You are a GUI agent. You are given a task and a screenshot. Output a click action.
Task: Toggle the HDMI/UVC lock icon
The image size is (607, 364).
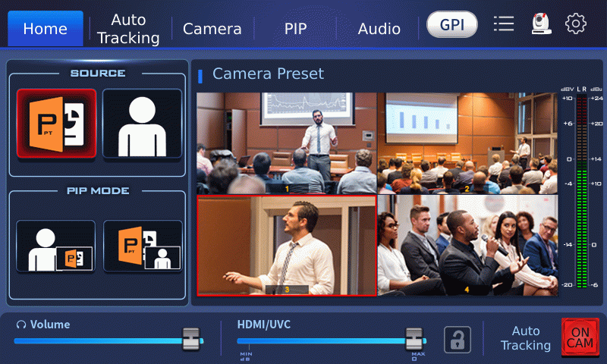pyautogui.click(x=458, y=339)
